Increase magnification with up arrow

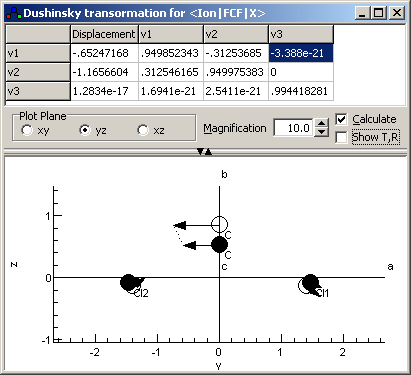point(321,123)
